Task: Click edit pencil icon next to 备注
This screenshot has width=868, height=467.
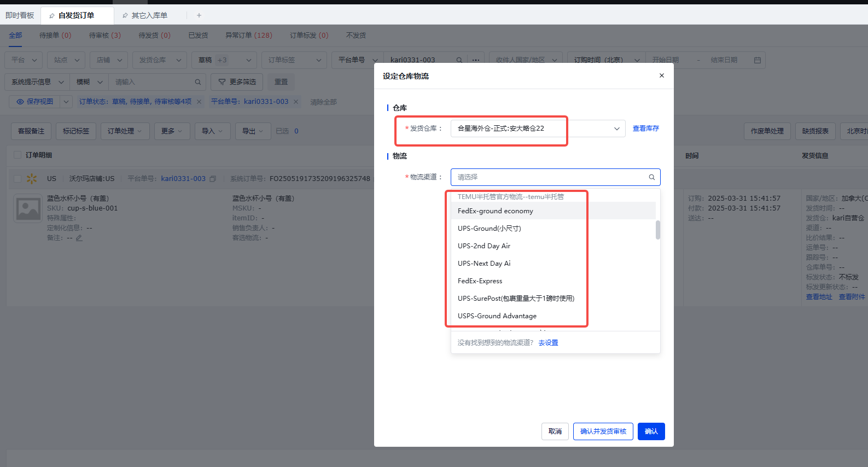Action: pos(79,238)
